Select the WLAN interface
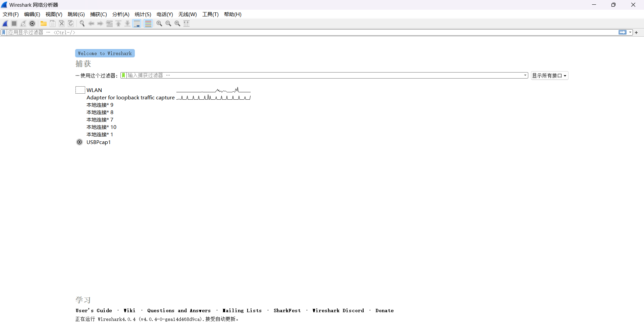The image size is (644, 334). point(94,90)
